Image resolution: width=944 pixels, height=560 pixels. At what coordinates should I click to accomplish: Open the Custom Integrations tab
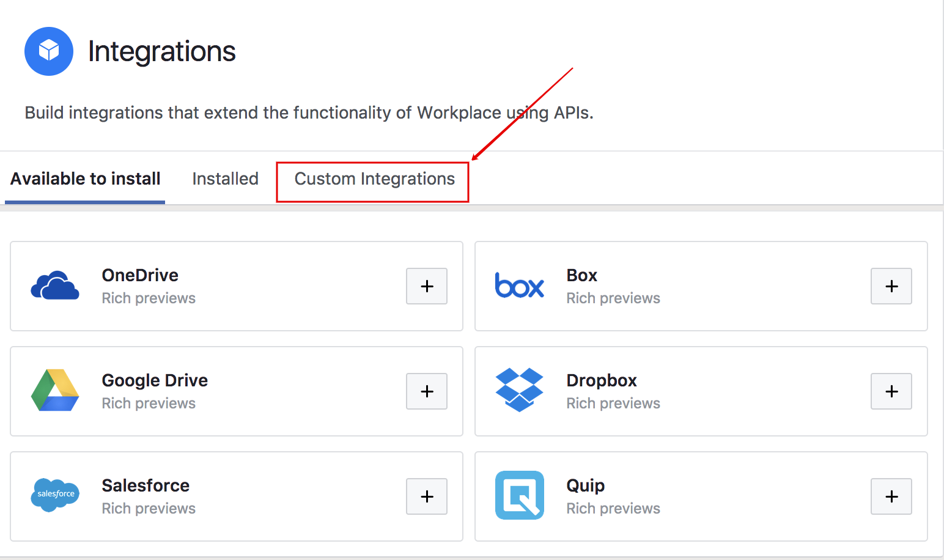(374, 179)
